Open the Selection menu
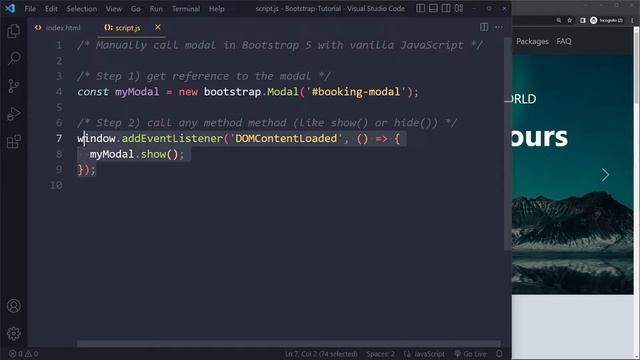This screenshot has width=640, height=360. coord(82,9)
